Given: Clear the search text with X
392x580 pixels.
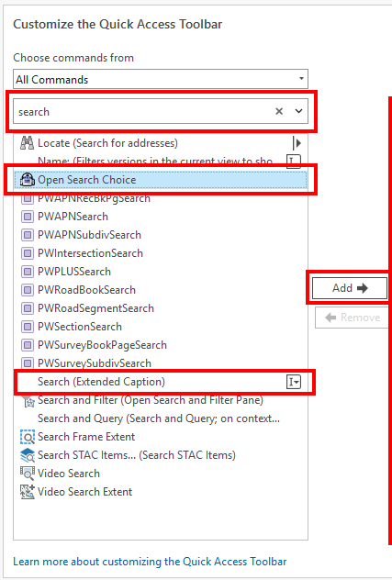Looking at the screenshot, I should pos(279,111).
